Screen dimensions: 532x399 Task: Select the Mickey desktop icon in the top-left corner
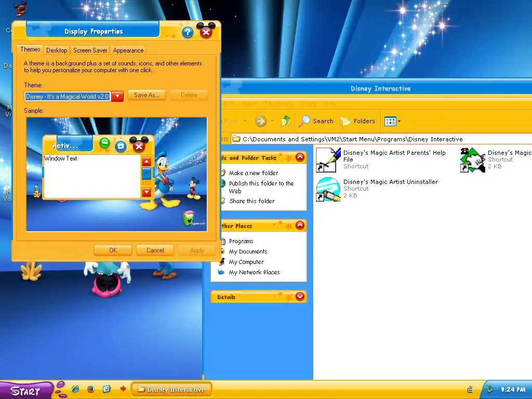(x=20, y=8)
